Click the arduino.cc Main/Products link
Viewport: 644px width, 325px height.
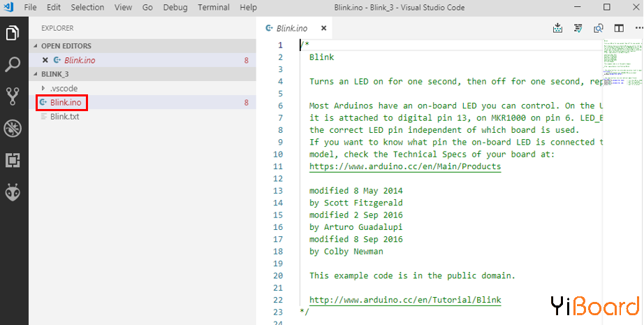coord(405,167)
